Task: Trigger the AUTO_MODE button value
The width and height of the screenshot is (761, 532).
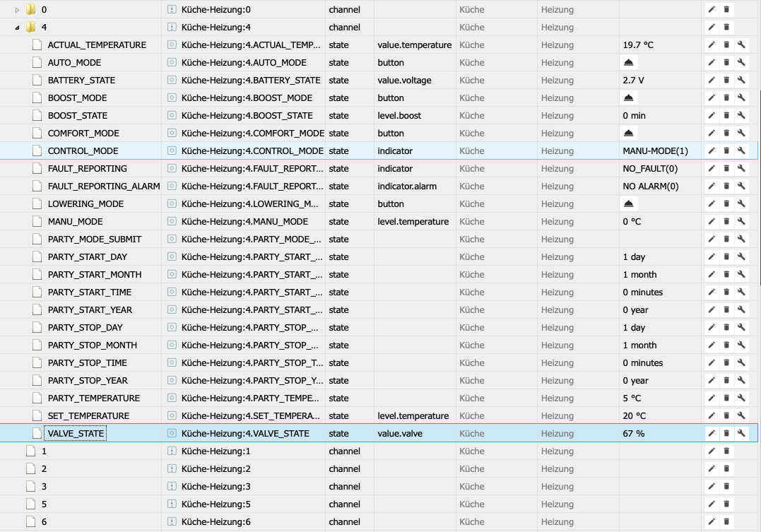Action: tap(628, 63)
